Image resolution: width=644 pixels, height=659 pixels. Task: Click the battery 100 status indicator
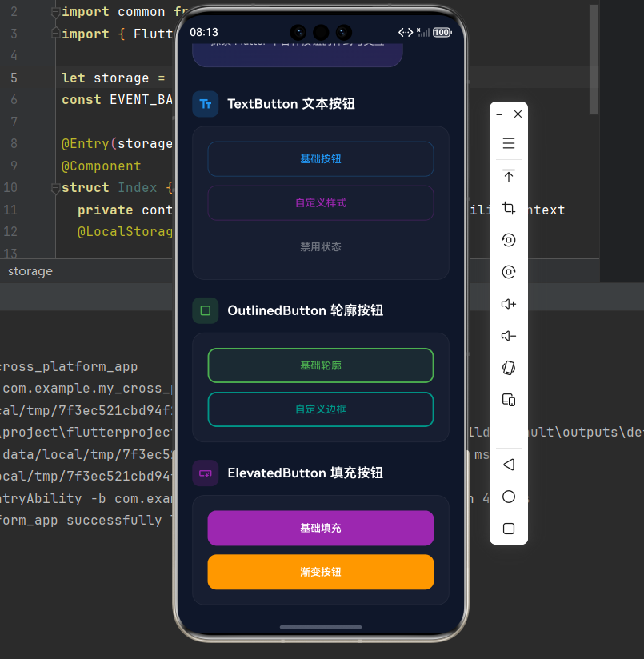coord(442,32)
